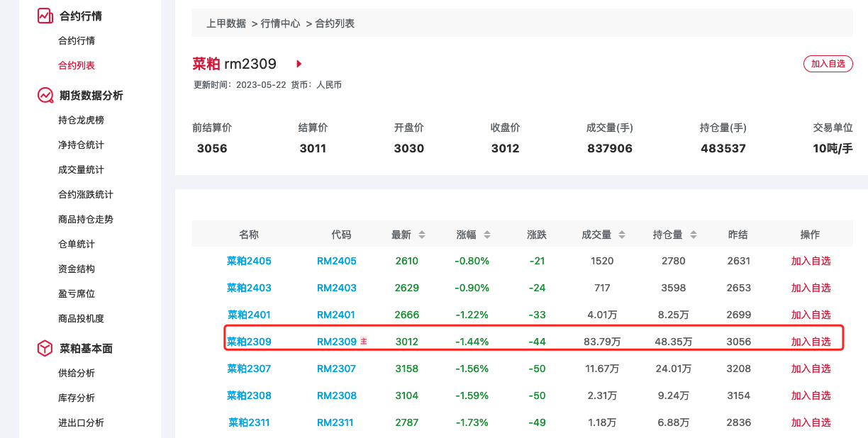Click the 菜粕基本面 hexagon icon

click(x=45, y=348)
